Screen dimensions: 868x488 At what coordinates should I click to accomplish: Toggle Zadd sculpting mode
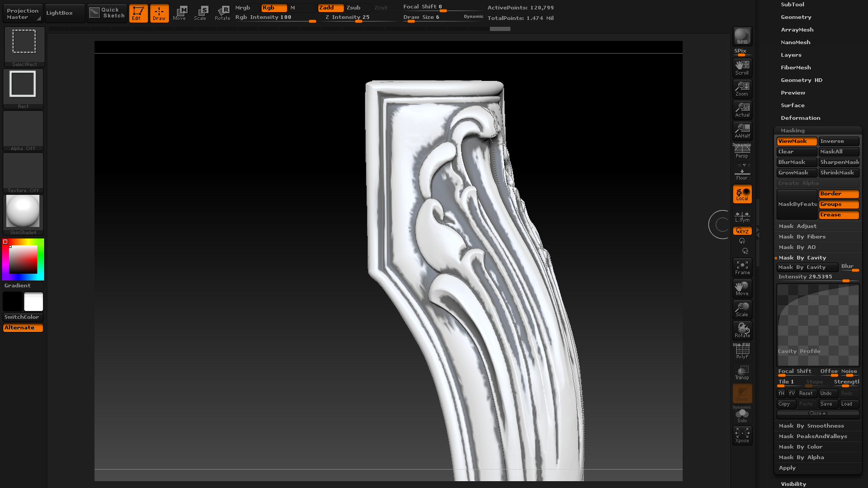click(330, 7)
